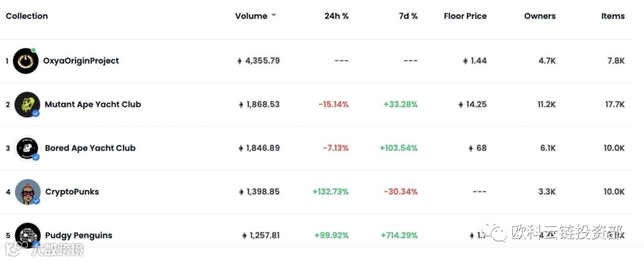Viewport: 644px width, 261px height.
Task: Sort by the Volume dropdown arrow
Action: [x=274, y=16]
